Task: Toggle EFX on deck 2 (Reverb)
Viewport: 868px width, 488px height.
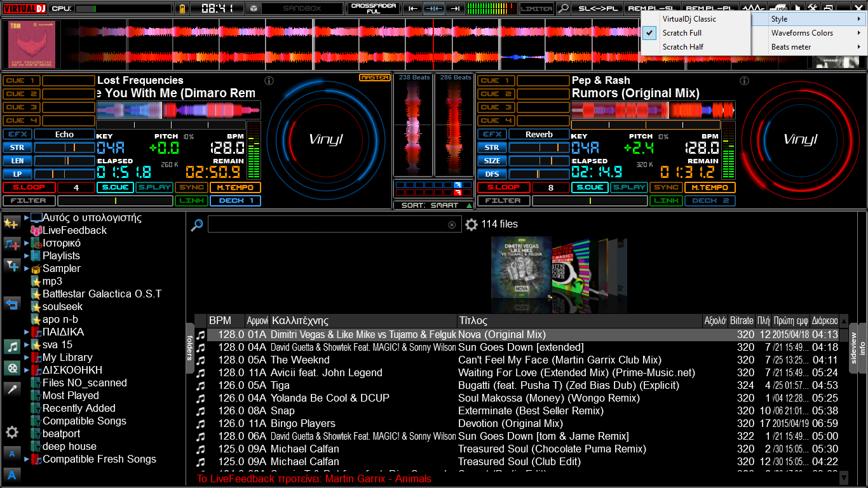Action: pos(492,134)
